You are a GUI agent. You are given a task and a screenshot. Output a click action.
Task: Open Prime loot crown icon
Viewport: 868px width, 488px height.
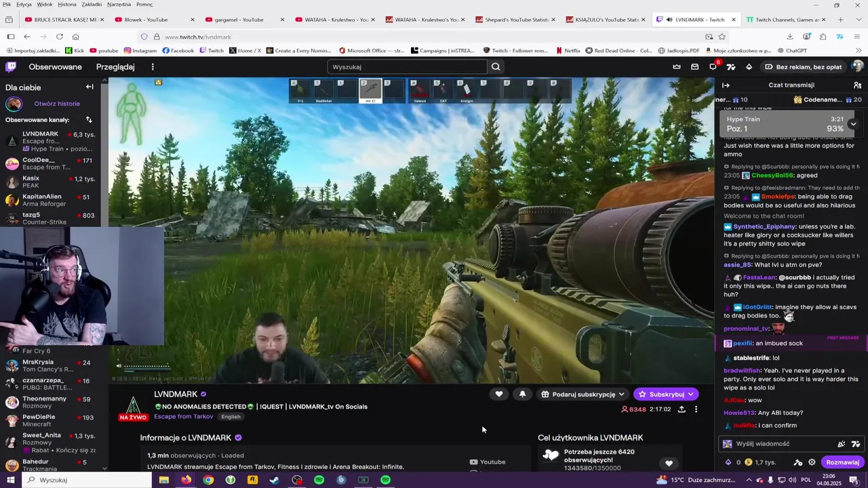[676, 66]
